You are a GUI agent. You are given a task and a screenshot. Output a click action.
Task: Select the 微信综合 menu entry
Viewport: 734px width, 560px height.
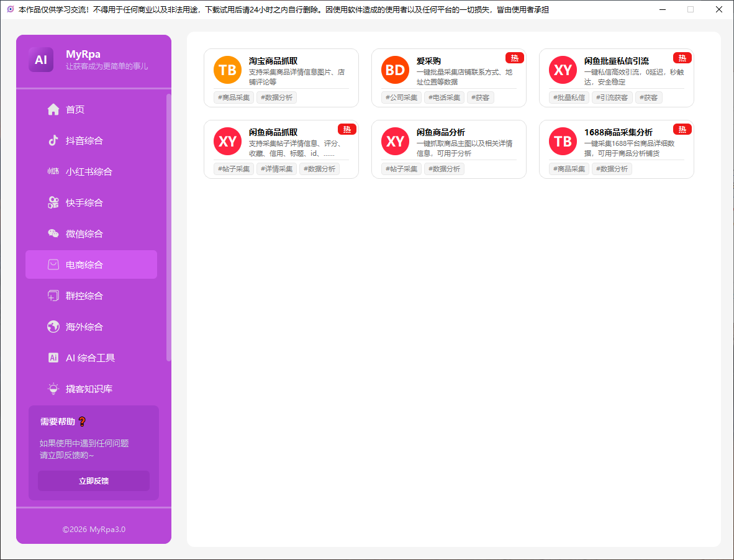[91, 233]
